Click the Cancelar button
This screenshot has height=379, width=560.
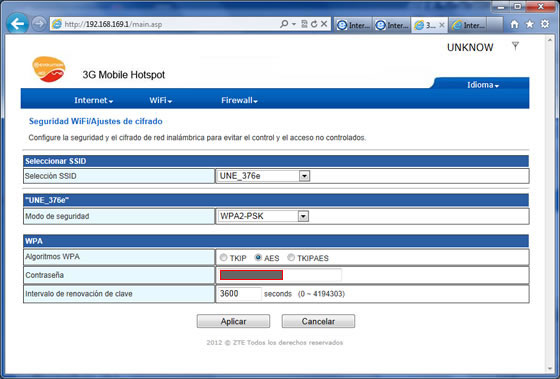pos(318,321)
